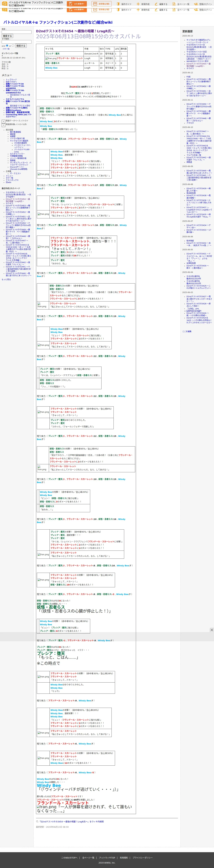Image resolution: width=214 pixels, height=868 pixels.
Task: Open トップページ in the sidebar menu
Action: click(11, 80)
